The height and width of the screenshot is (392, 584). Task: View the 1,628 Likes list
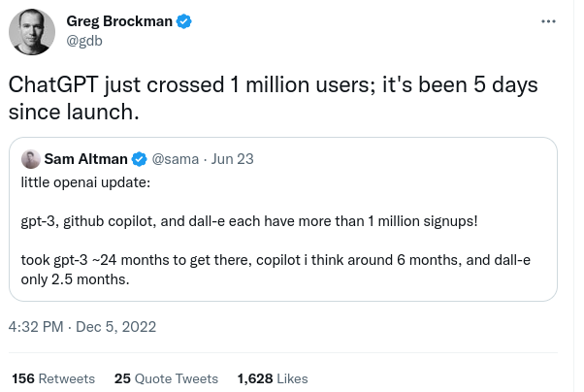click(273, 378)
